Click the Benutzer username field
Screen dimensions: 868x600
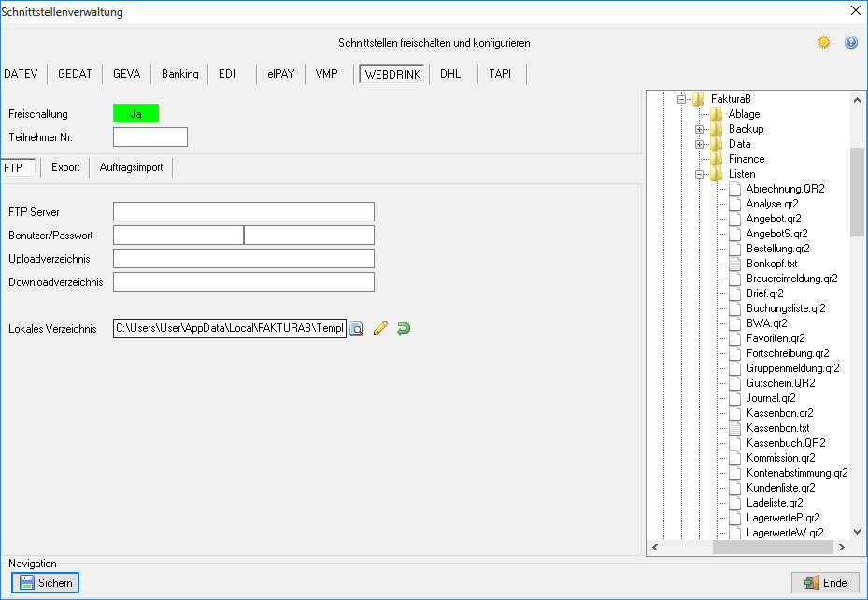pyautogui.click(x=178, y=235)
